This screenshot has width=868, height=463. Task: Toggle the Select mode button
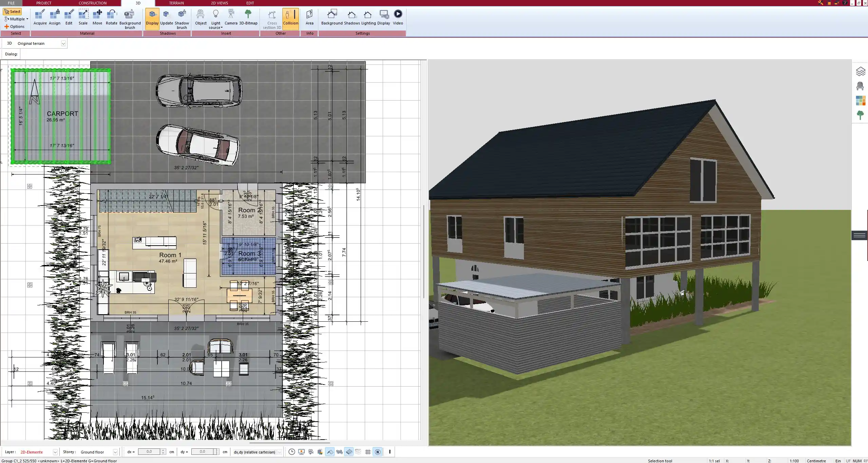(x=12, y=12)
